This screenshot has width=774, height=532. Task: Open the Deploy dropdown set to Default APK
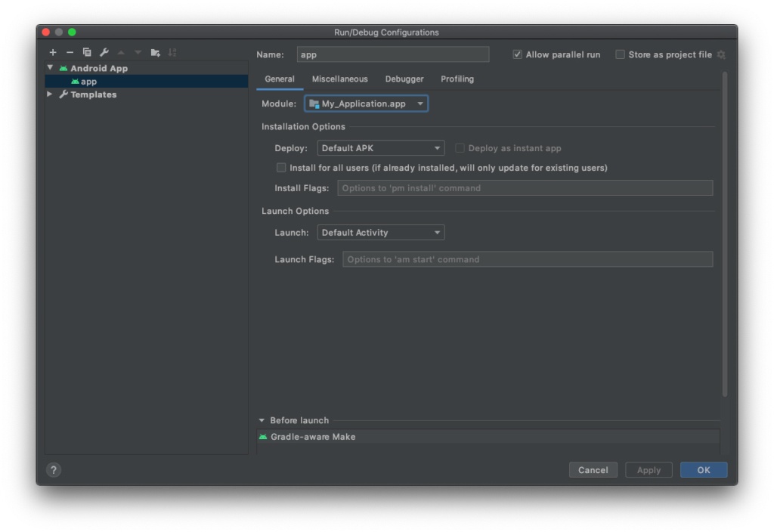380,148
